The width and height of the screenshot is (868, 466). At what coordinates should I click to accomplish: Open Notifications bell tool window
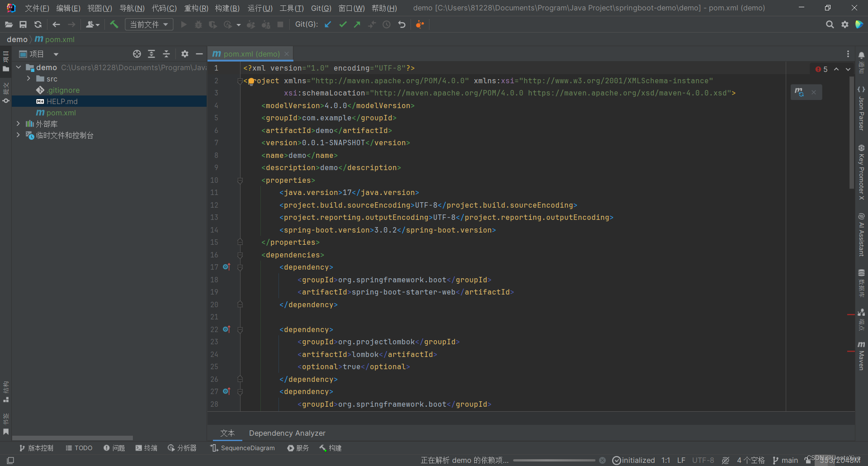pyautogui.click(x=861, y=62)
